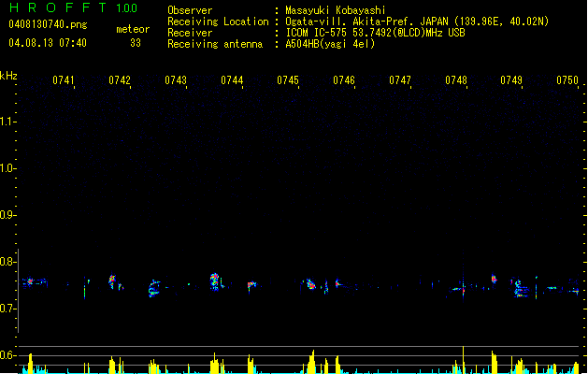
Task: Click the 0.6 kHz axis label
Action: pyautogui.click(x=7, y=355)
